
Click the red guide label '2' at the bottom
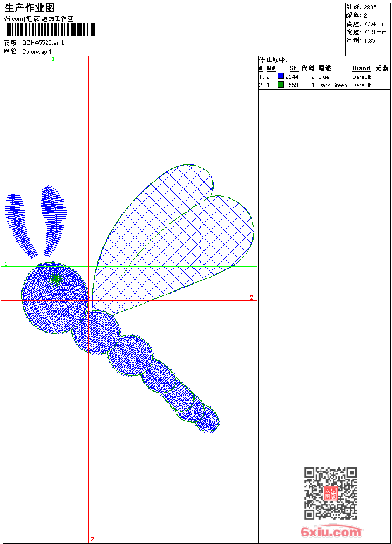[92, 539]
